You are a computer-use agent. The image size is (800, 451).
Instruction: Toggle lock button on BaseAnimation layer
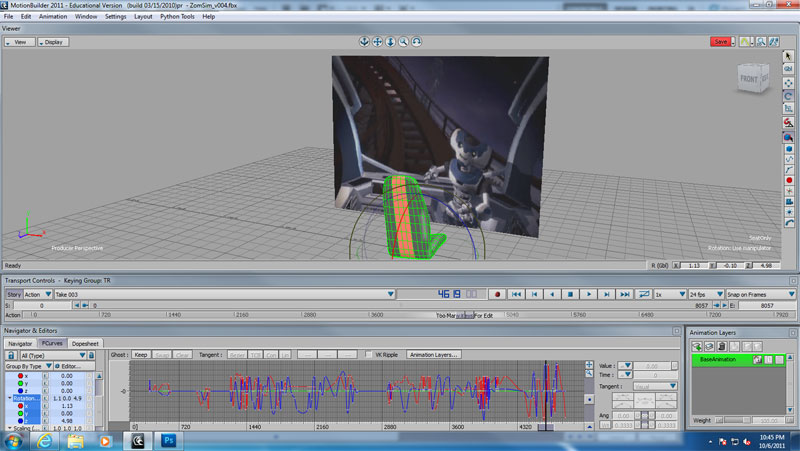click(x=779, y=360)
